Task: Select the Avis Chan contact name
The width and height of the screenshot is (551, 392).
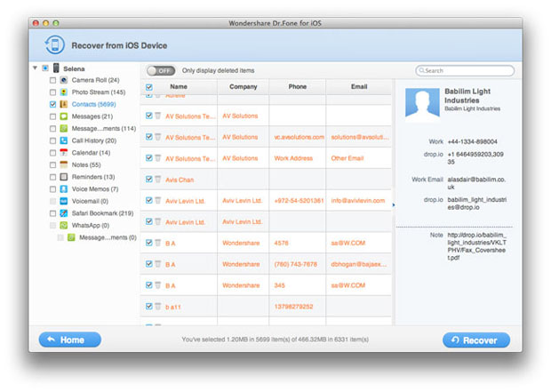Action: click(180, 180)
